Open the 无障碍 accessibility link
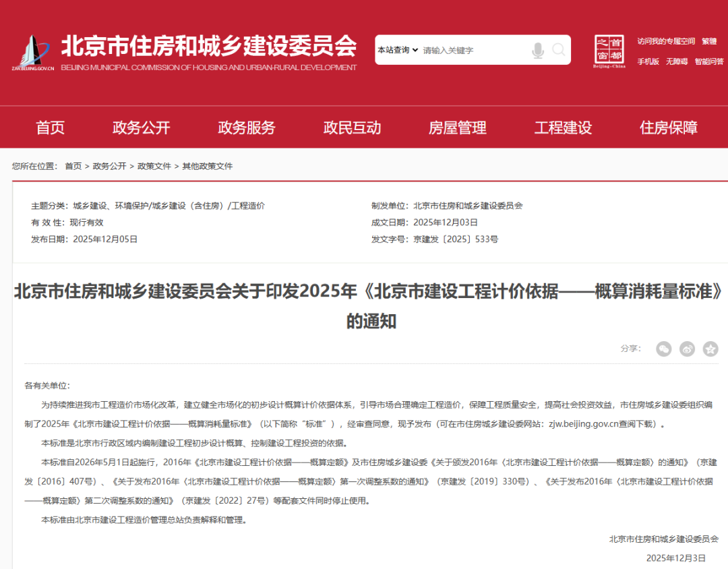The width and height of the screenshot is (728, 569). coord(677,61)
